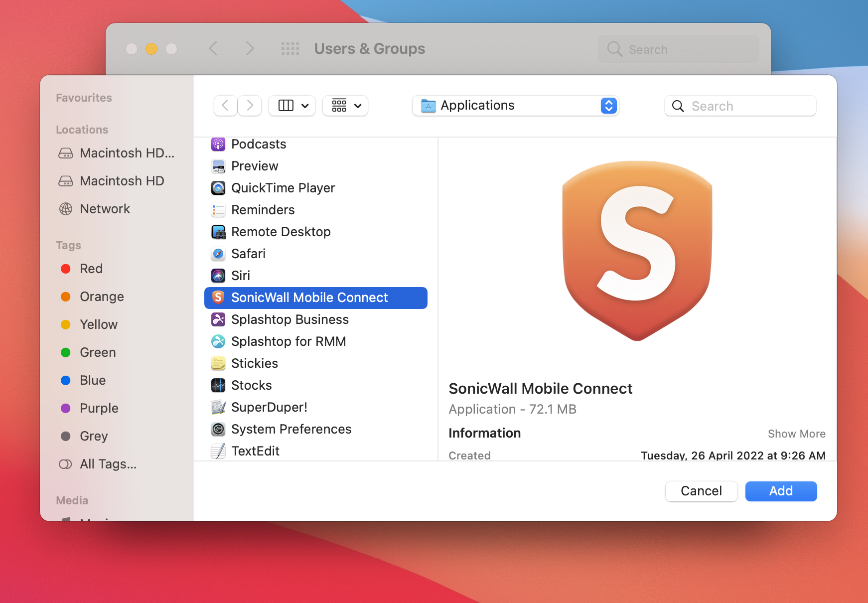The height and width of the screenshot is (603, 868).
Task: Click the large SonicWall shield preview
Action: pos(637,251)
